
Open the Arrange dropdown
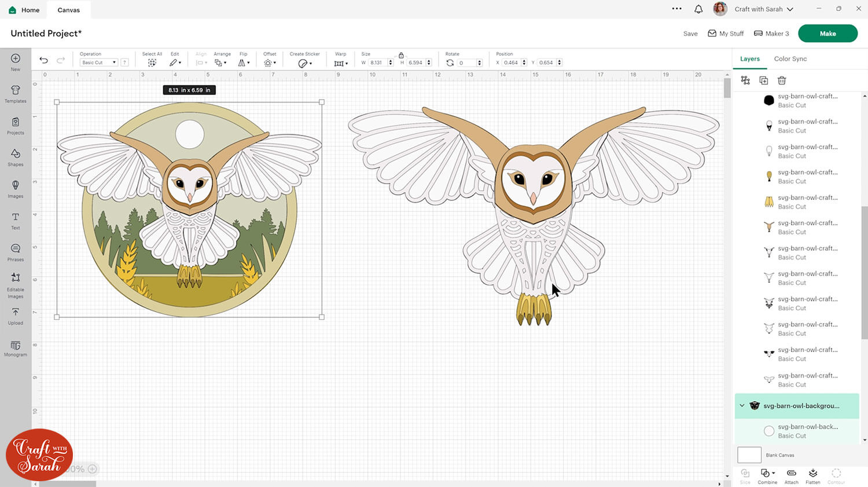[x=220, y=62]
